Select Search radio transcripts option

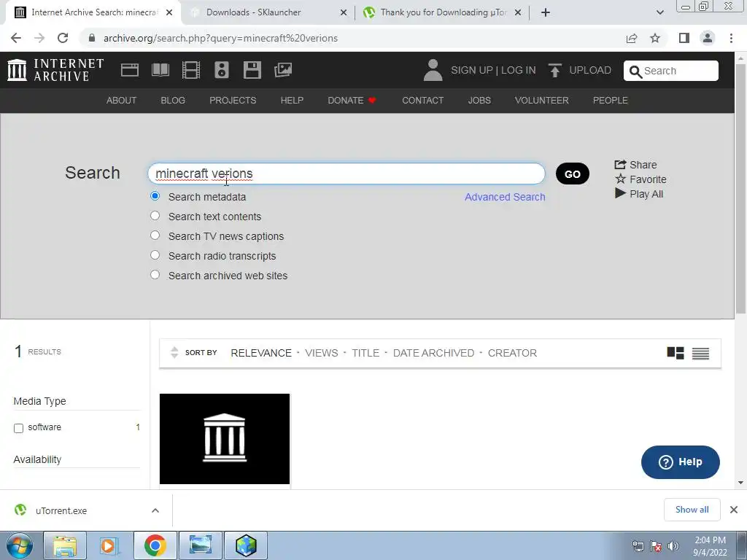(155, 254)
